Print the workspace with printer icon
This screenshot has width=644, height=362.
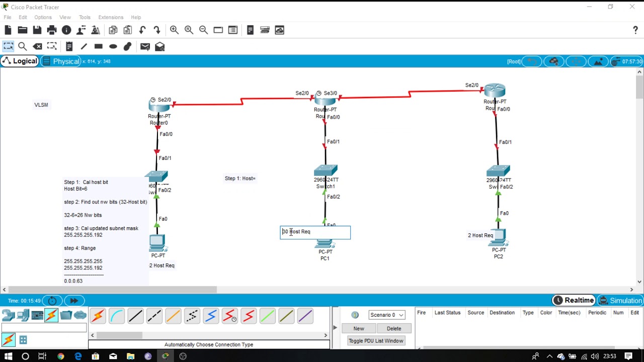click(x=52, y=30)
